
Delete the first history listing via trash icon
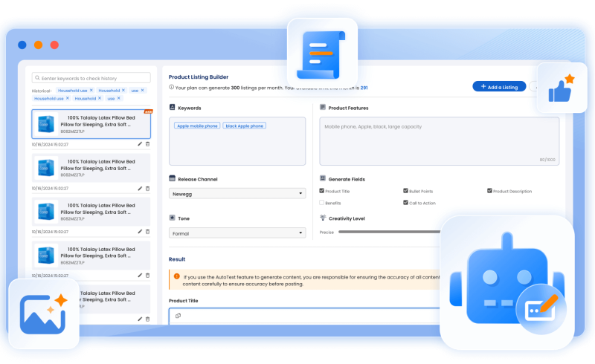[x=147, y=144]
